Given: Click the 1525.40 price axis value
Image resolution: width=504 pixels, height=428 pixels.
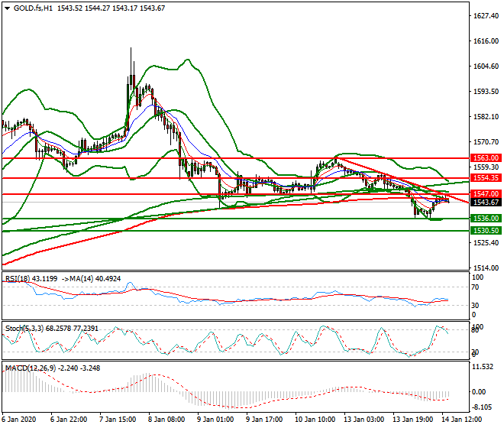Looking at the screenshot, I should [x=486, y=242].
